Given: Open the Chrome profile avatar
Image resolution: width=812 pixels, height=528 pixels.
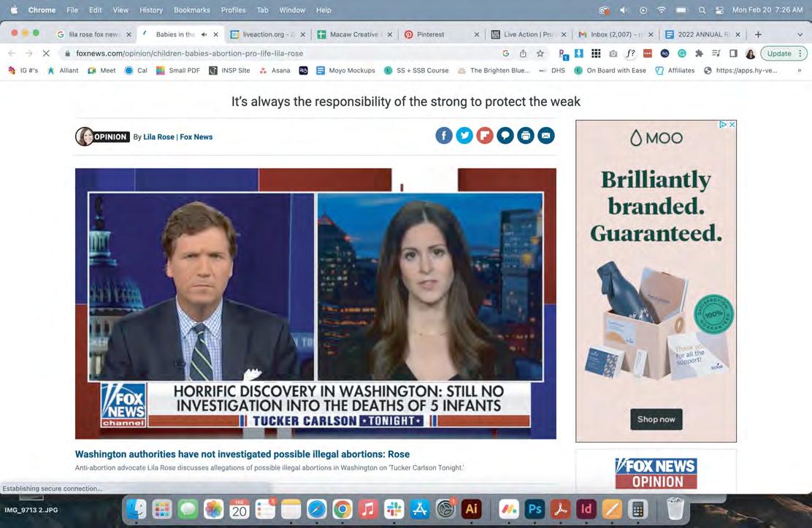Looking at the screenshot, I should click(751, 53).
